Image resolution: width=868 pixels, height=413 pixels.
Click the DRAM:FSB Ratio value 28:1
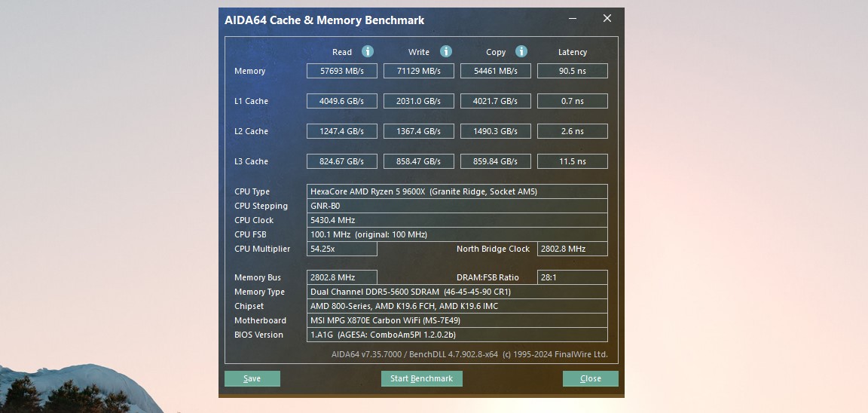[x=573, y=277]
